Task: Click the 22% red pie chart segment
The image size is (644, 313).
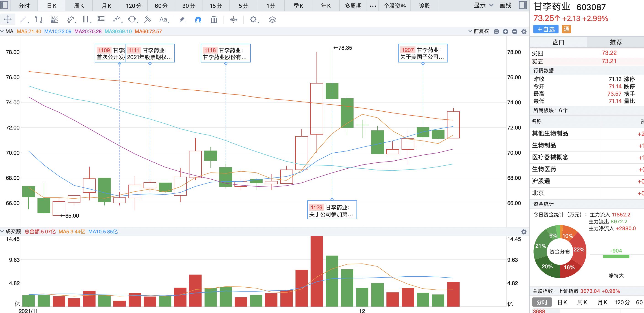Action: click(579, 249)
